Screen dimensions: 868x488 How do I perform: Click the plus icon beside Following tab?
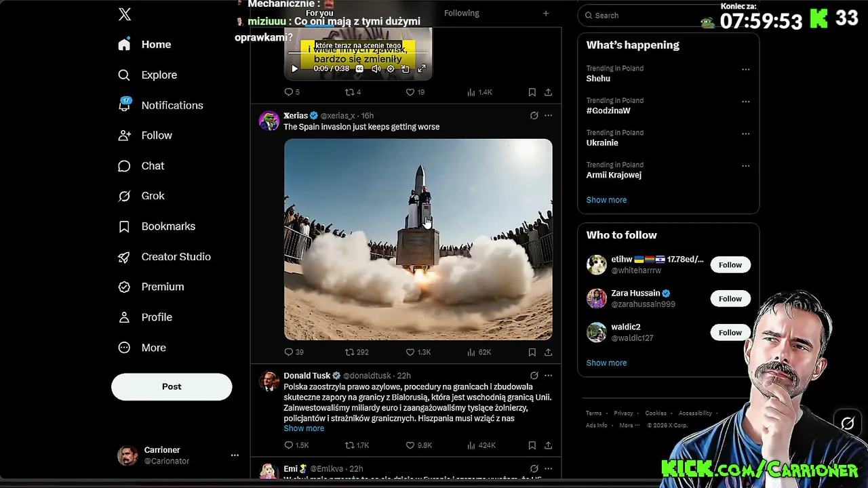[x=546, y=13]
